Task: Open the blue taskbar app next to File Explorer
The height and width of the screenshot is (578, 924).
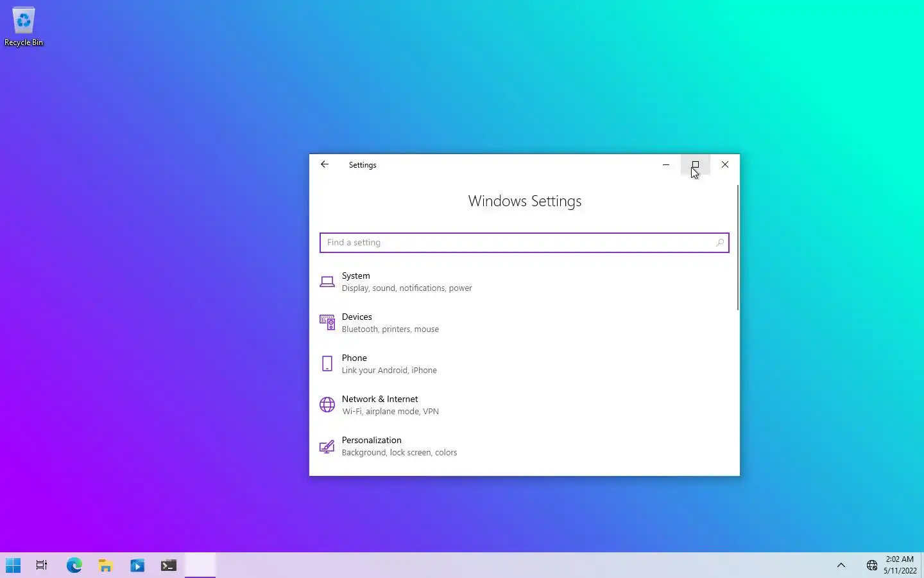Action: tap(137, 565)
